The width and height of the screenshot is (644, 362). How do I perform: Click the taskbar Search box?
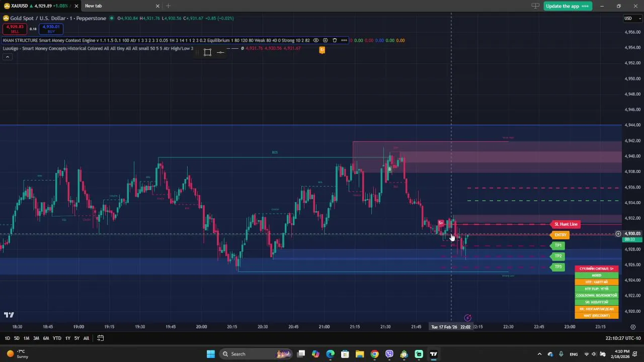click(x=256, y=354)
